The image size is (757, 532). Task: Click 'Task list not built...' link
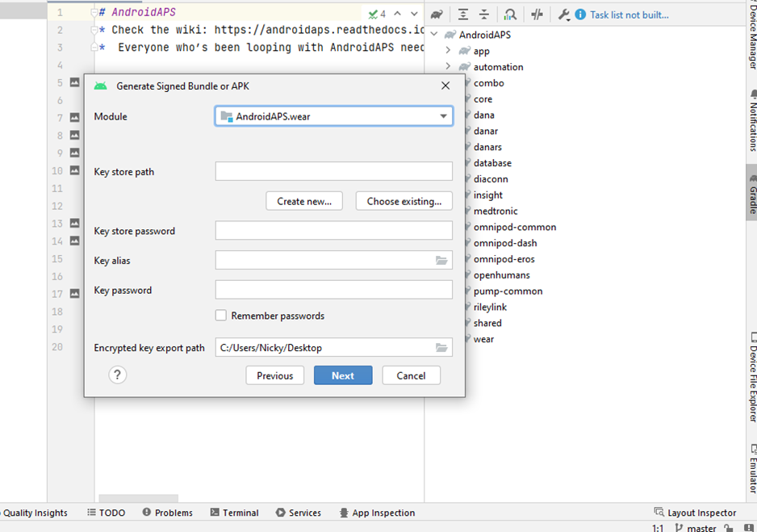[x=629, y=15]
